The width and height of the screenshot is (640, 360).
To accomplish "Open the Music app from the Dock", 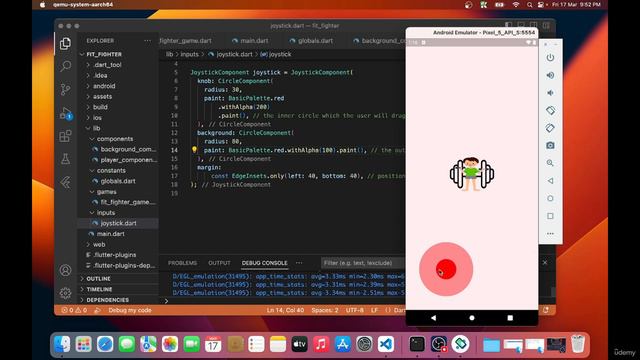I will click(x=321, y=344).
